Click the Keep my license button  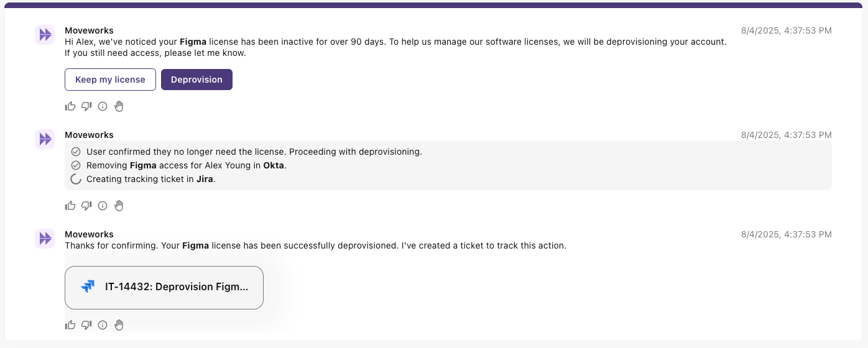point(110,80)
